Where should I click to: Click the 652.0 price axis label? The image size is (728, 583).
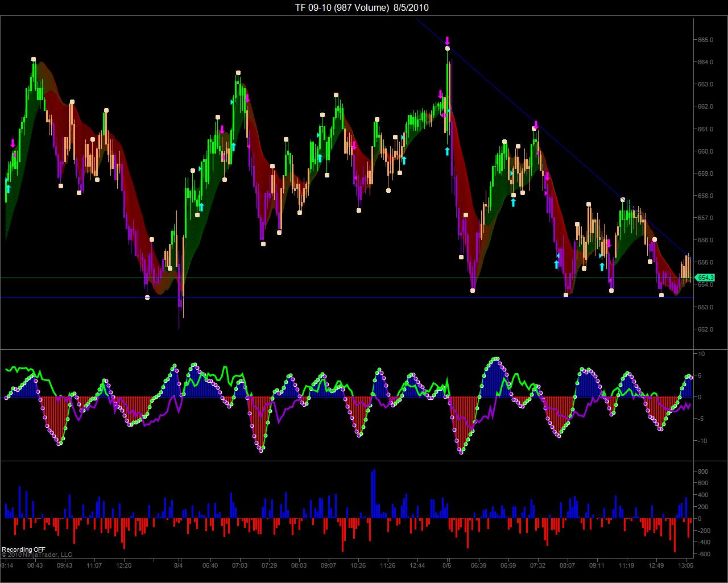click(706, 329)
